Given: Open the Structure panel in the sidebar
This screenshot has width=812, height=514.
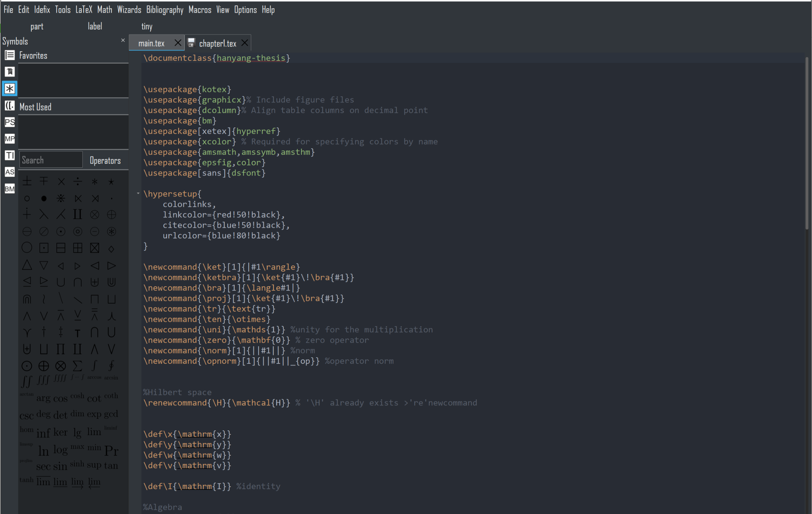Looking at the screenshot, I should point(10,55).
